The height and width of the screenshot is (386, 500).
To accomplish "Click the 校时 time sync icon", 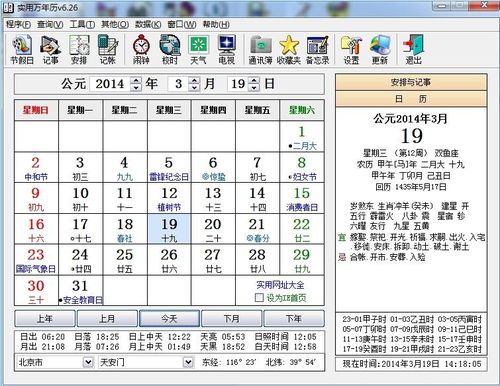I will [170, 49].
